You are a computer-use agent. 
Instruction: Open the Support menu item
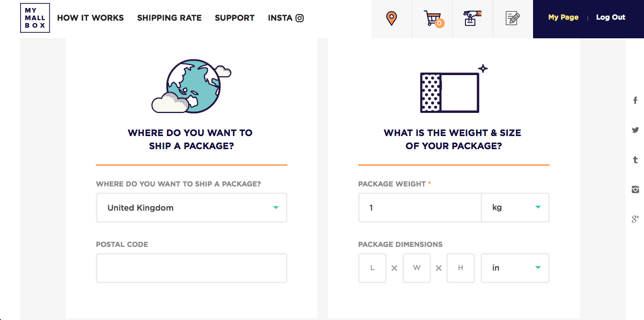(x=235, y=18)
